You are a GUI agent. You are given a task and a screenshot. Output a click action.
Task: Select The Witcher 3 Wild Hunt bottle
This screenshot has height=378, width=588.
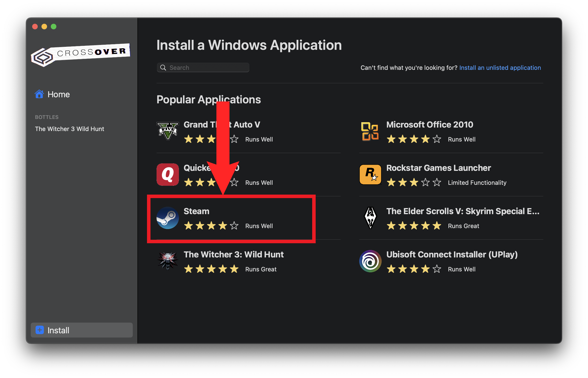point(69,129)
